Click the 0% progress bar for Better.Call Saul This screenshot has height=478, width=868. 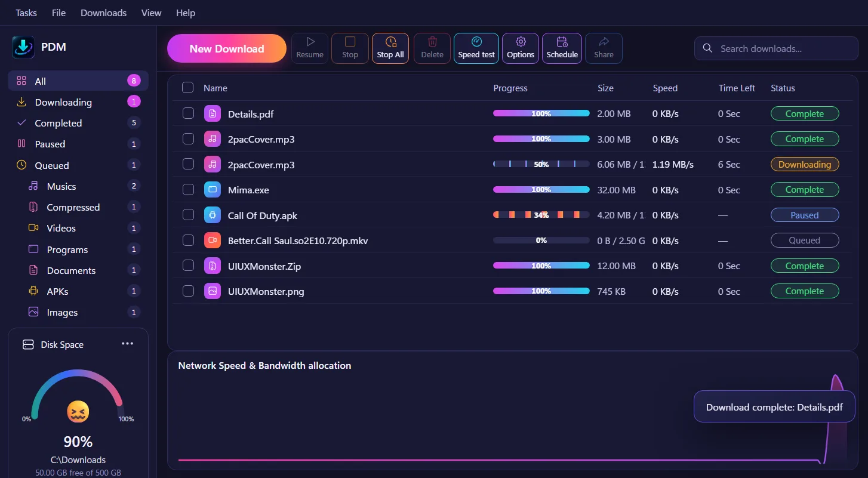541,240
